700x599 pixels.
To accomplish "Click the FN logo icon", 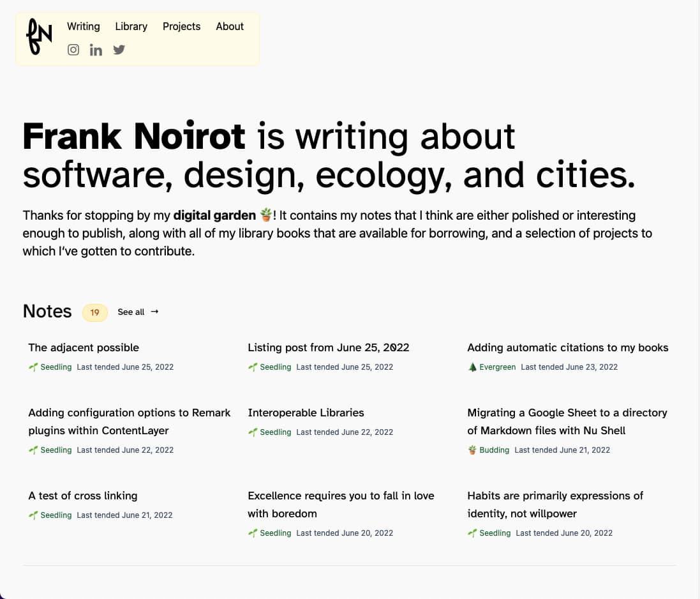I will 39,36.
